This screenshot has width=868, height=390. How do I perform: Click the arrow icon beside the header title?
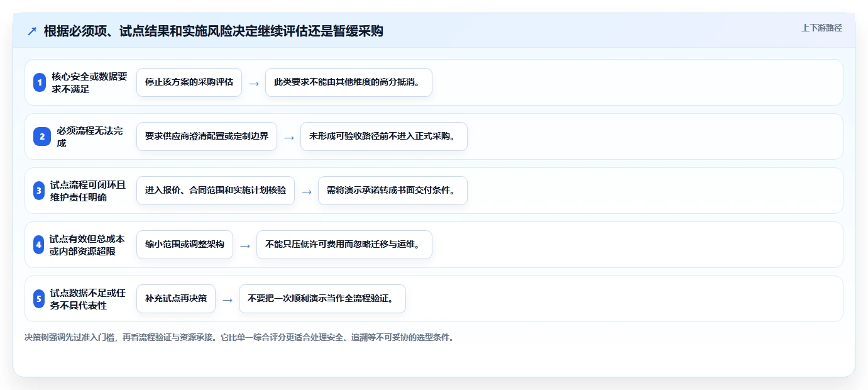32,31
